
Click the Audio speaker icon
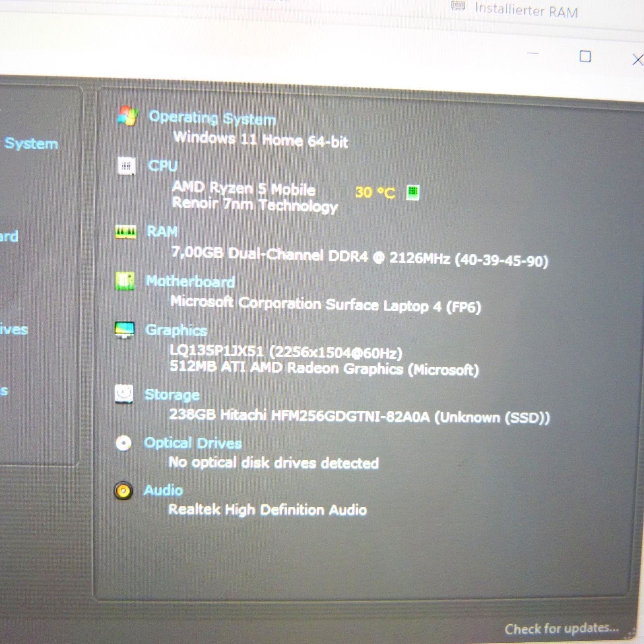123,491
